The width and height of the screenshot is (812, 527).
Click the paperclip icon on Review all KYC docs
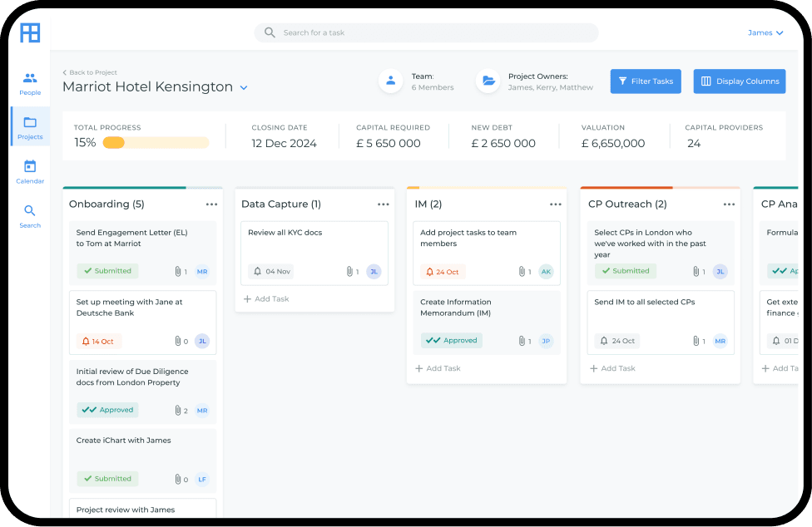click(x=348, y=270)
